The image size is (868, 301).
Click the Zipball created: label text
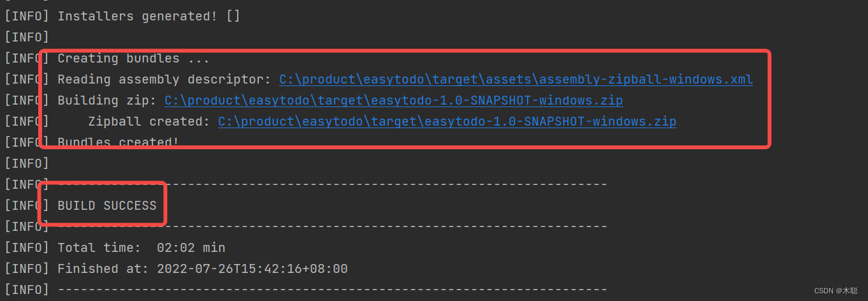[149, 122]
